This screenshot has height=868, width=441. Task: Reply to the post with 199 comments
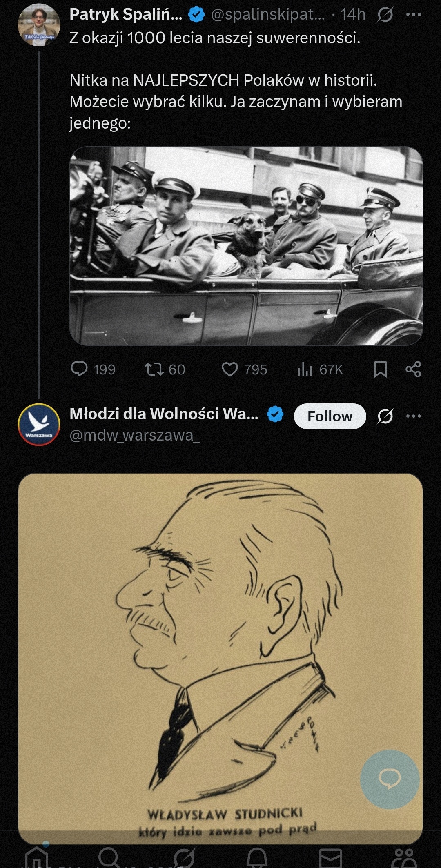79,369
